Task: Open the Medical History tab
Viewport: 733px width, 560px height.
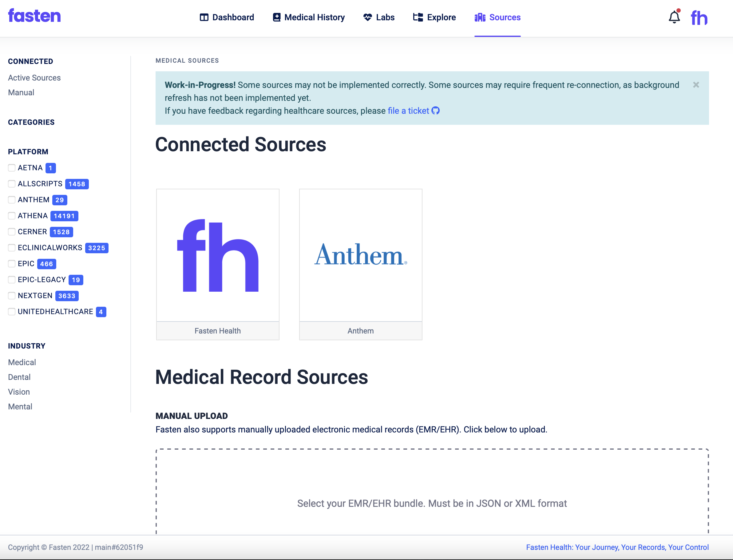Action: click(x=314, y=17)
